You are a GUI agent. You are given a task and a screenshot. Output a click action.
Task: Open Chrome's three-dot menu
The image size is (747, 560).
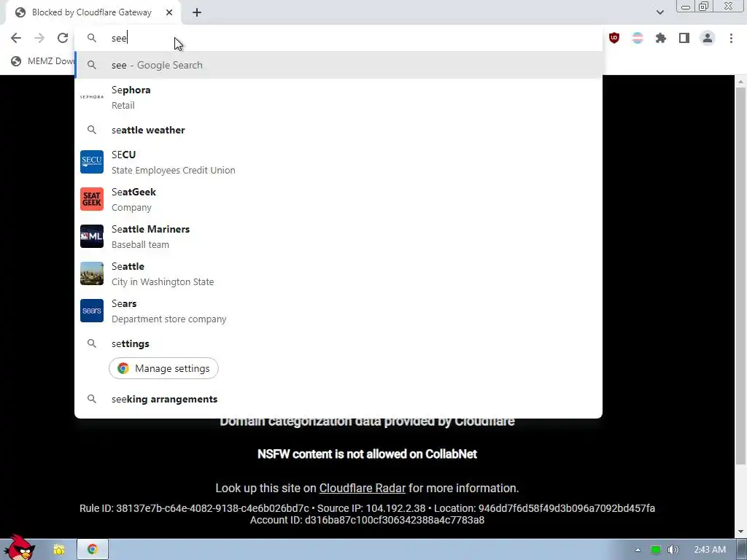pos(731,38)
